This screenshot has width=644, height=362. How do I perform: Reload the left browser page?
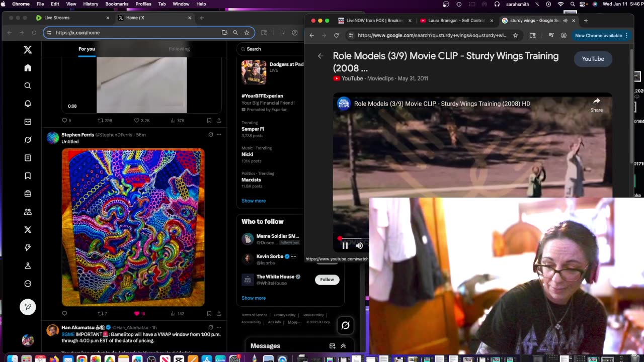(34, 33)
